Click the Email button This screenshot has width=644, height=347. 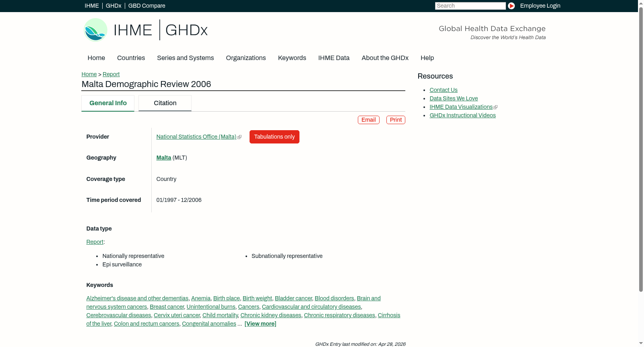369,120
